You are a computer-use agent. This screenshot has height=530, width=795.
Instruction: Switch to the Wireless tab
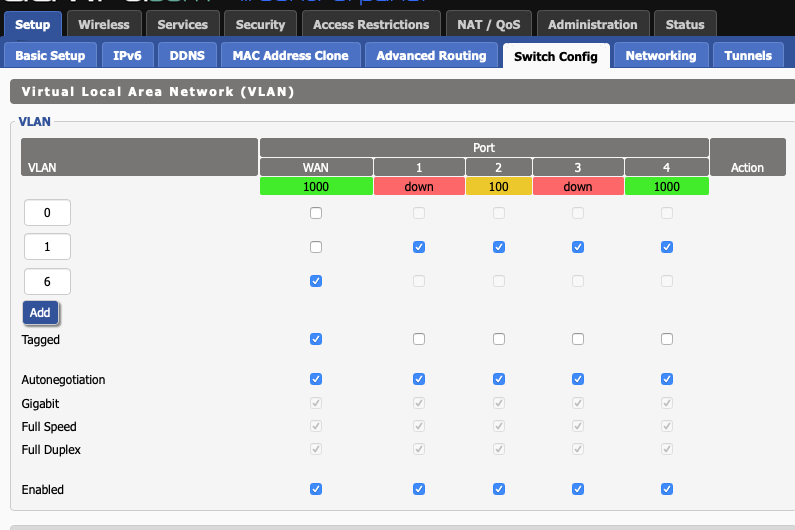pos(104,24)
